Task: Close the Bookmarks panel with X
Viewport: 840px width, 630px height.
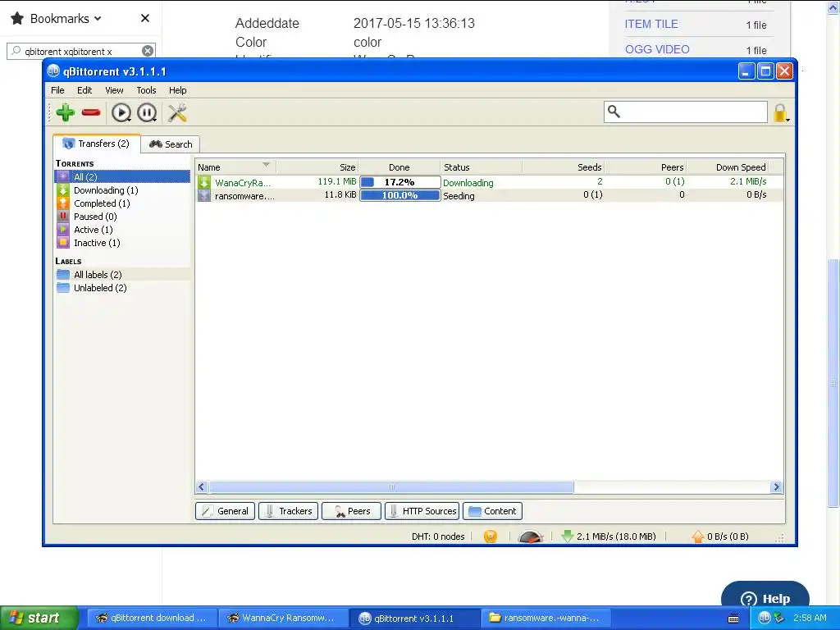Action: coord(144,18)
